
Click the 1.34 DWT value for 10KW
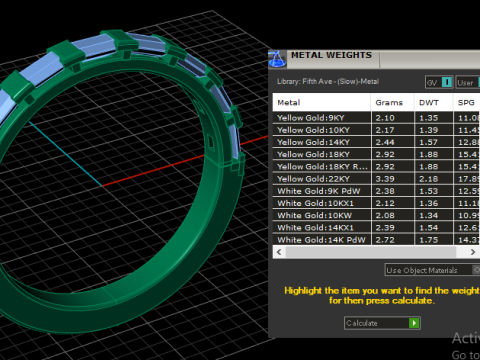click(x=429, y=216)
